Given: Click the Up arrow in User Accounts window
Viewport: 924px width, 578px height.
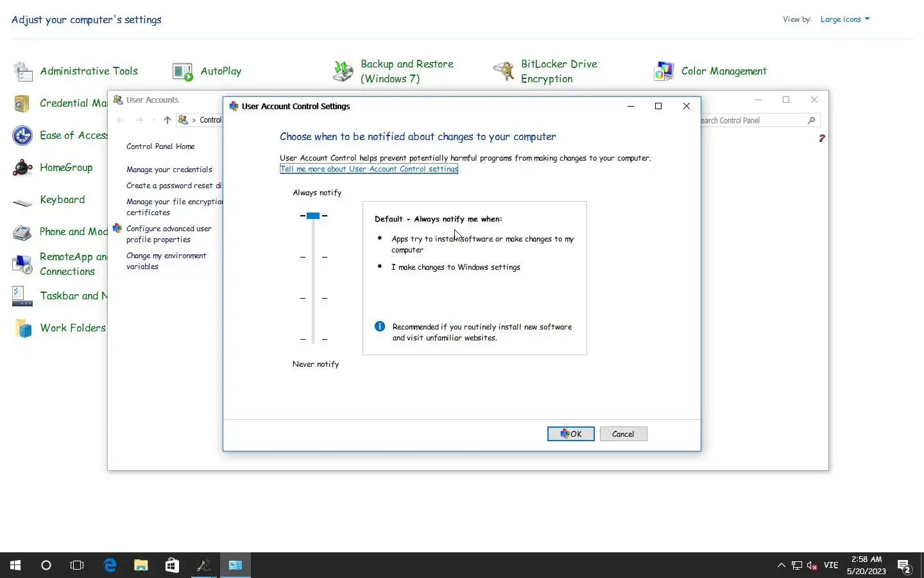Looking at the screenshot, I should pyautogui.click(x=167, y=120).
